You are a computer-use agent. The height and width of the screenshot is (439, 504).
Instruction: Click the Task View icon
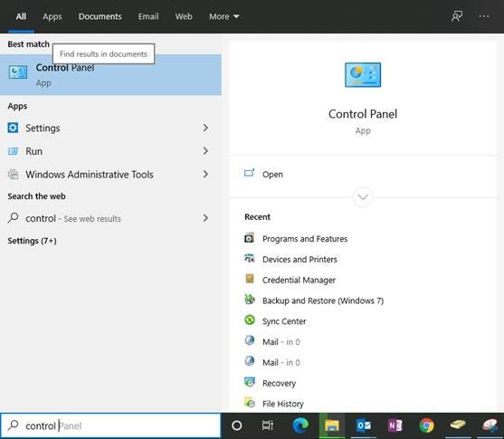click(268, 425)
